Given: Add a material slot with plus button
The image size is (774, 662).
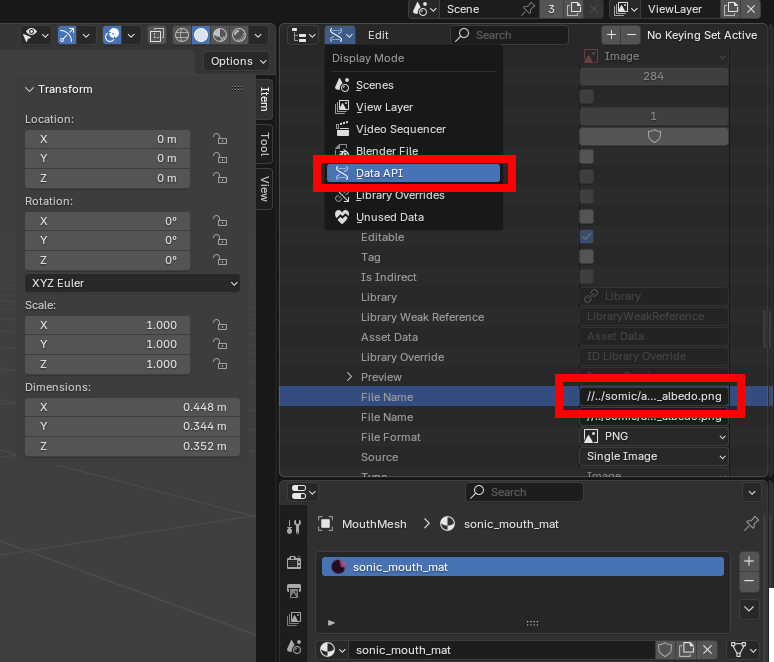Looking at the screenshot, I should 749,561.
